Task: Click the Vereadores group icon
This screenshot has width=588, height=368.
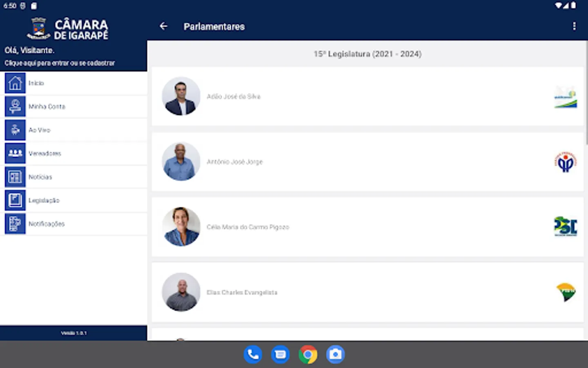Action: [x=15, y=153]
